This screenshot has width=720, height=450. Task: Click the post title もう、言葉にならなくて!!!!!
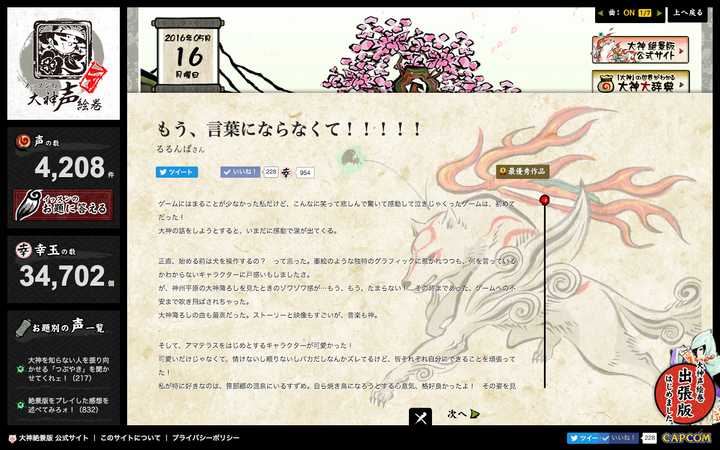(x=289, y=129)
